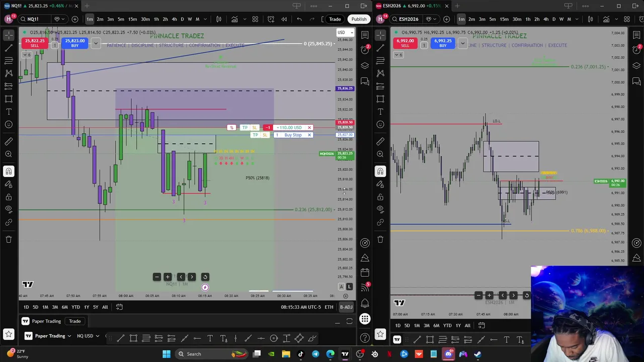Open Indicators in ESH2026 window

point(606,19)
